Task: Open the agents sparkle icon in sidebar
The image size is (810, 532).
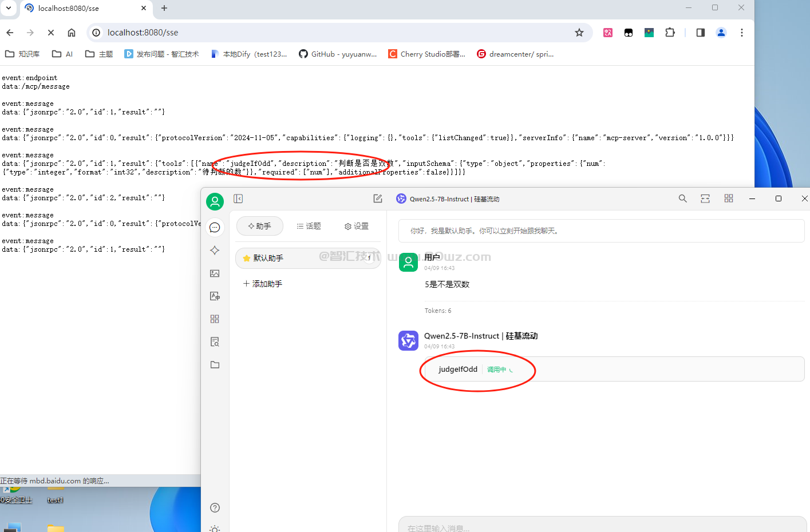Action: pos(215,251)
